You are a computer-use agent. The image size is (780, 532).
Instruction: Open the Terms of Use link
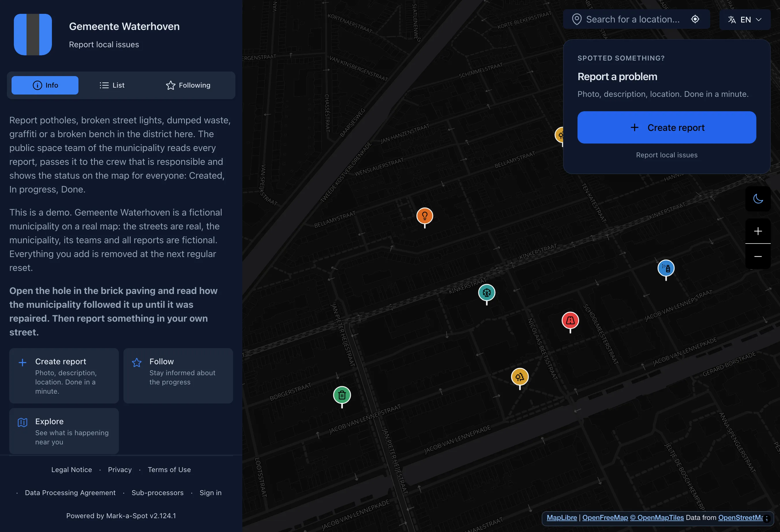pos(169,470)
